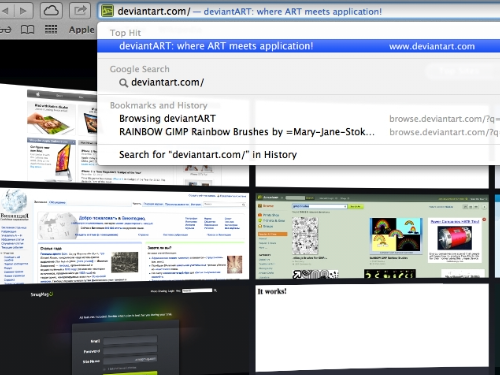Open the Apple bookmarks bar item
500x375 pixels.
(x=82, y=30)
